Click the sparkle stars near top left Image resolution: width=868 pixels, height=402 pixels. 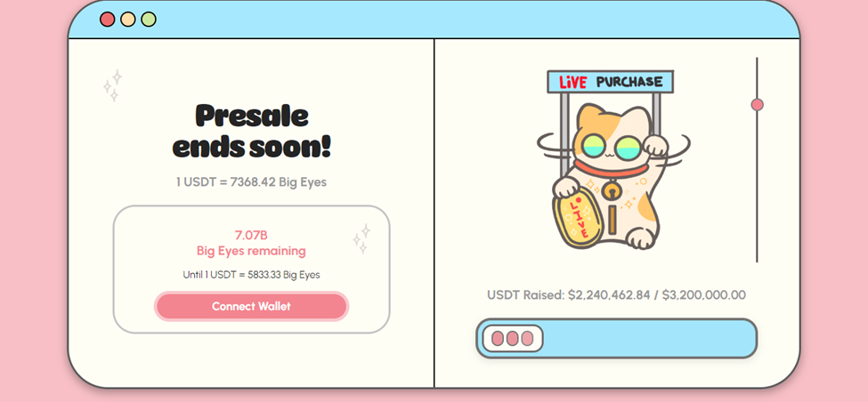click(x=112, y=85)
